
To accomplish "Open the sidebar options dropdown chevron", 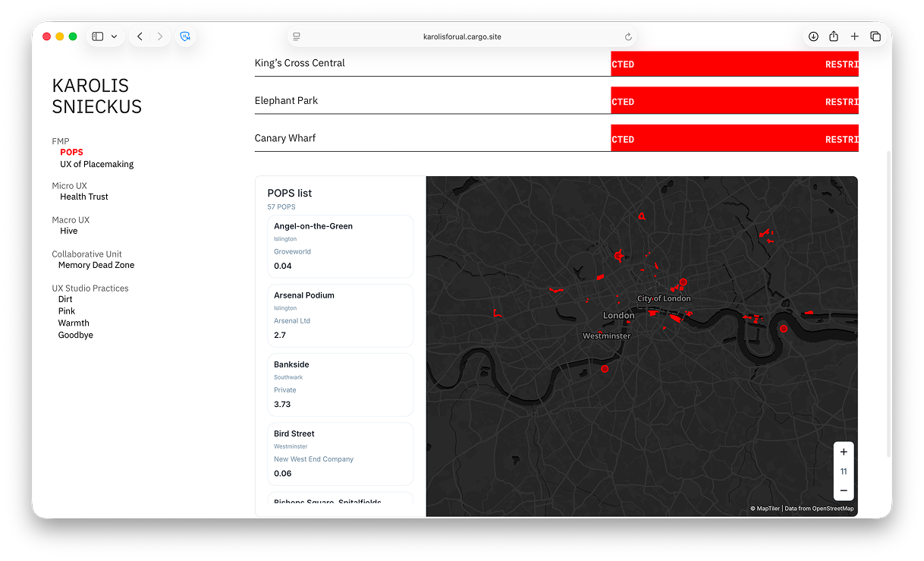I will 115,36.
